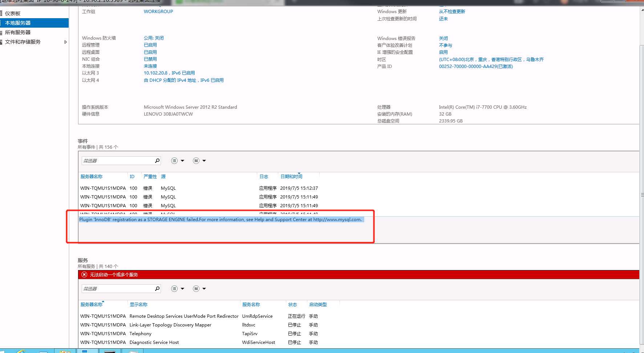Open the (UTC+08:00) time zone link
The width and height of the screenshot is (644, 353).
(x=491, y=60)
